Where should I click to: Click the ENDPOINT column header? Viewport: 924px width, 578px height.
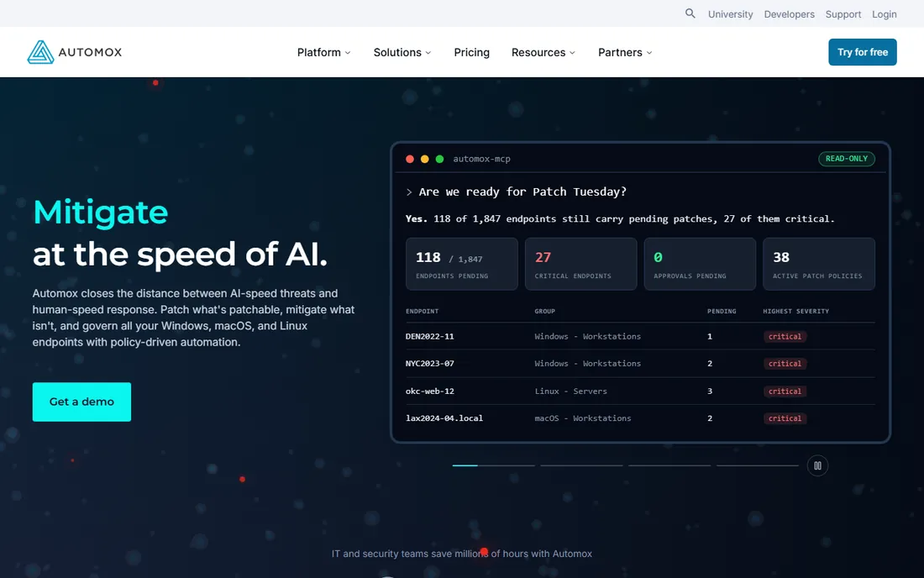click(x=422, y=311)
